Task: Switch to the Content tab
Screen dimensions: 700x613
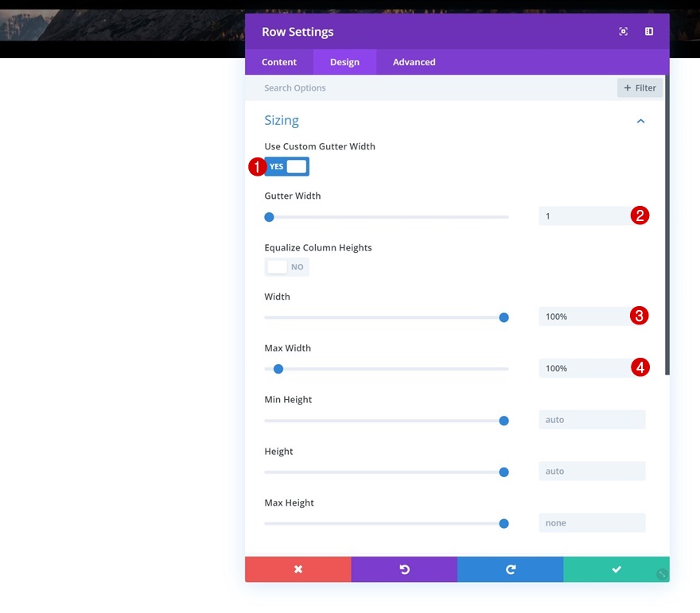Action: click(279, 62)
